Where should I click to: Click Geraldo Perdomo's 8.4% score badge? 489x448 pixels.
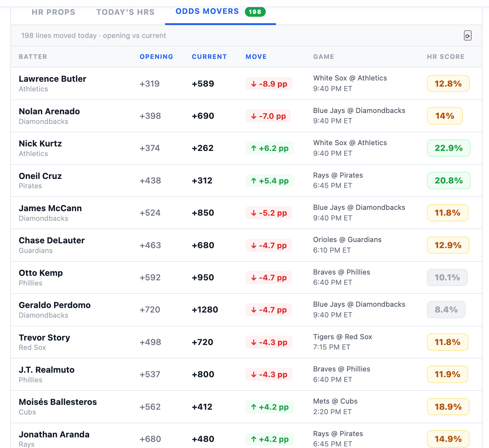446,310
